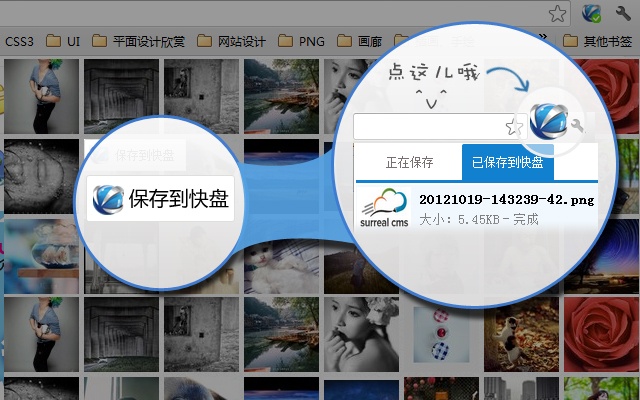Click the 保存到快盘 button in the left circle

point(160,199)
